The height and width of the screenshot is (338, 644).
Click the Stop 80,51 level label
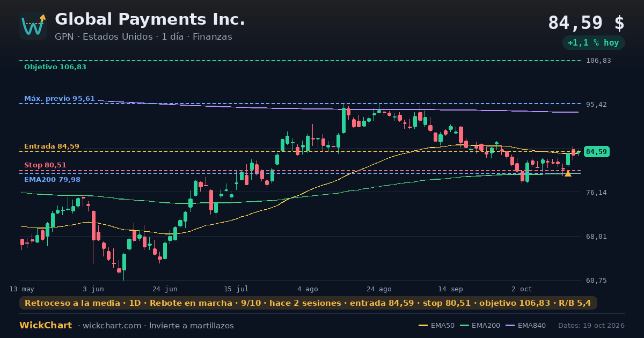[45, 165]
